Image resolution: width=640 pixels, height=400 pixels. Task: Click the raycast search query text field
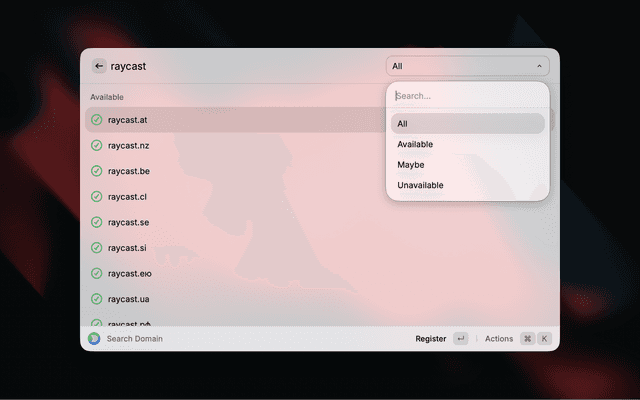pyautogui.click(x=245, y=66)
